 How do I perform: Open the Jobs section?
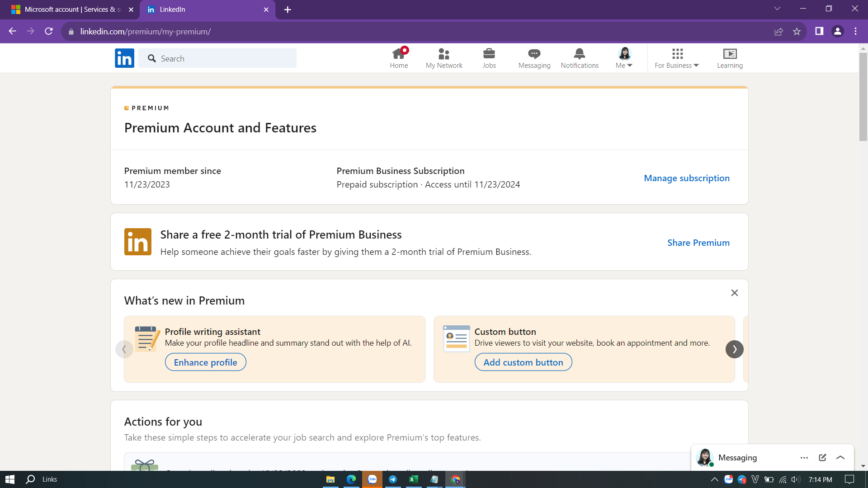(489, 58)
